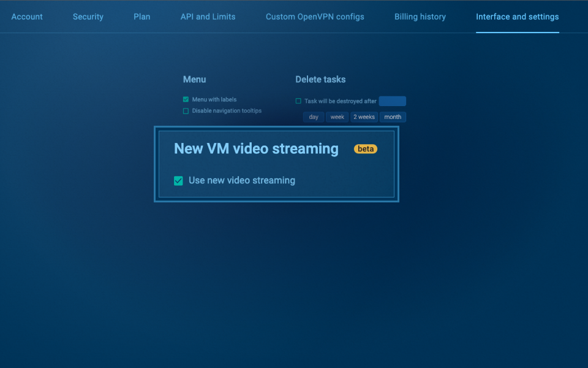This screenshot has height=368, width=588.
Task: Tick the Task will be destroyed after checkbox
Action: tap(298, 101)
